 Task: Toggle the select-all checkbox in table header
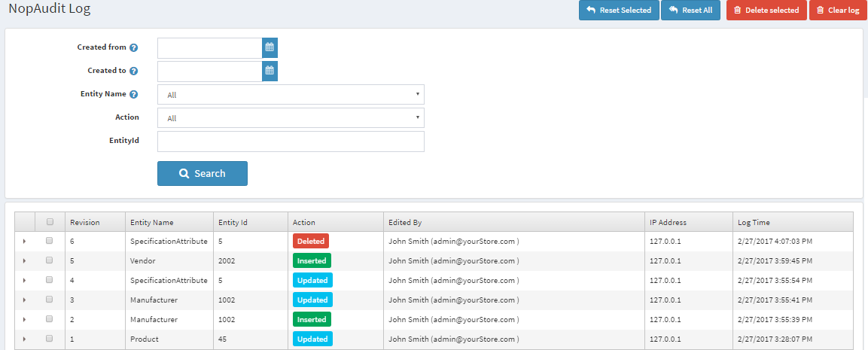coord(50,221)
